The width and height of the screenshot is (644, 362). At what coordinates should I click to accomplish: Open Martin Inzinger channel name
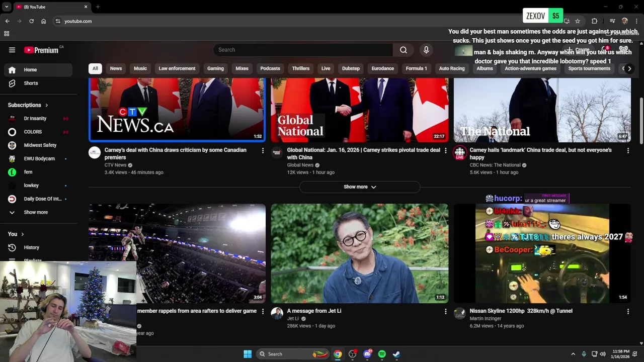tap(486, 318)
